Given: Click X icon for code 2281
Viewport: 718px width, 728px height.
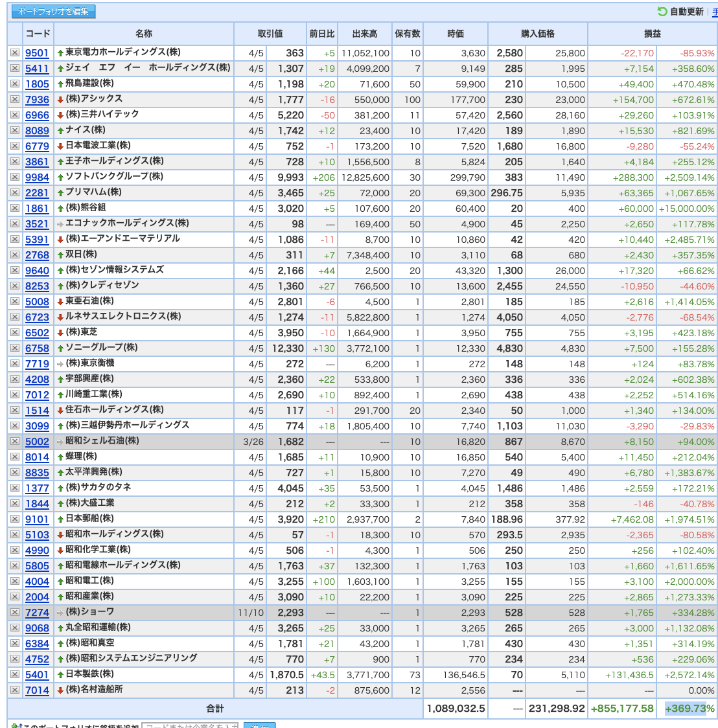Looking at the screenshot, I should (15, 192).
